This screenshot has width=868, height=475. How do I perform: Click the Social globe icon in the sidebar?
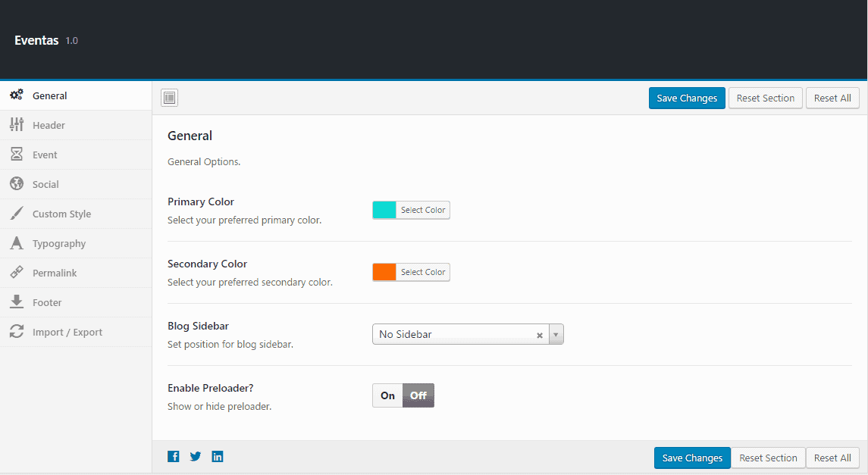click(17, 184)
